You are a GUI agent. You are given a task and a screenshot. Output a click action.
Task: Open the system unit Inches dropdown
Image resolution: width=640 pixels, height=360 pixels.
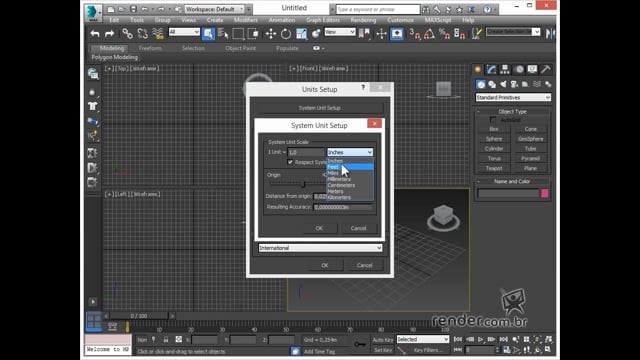(350, 152)
